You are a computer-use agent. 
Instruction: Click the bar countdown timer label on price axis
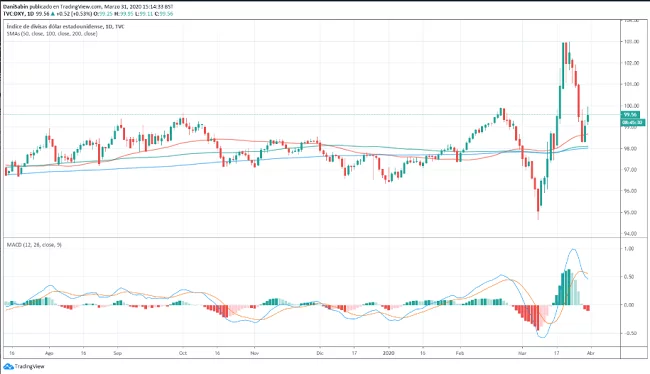pyautogui.click(x=632, y=123)
